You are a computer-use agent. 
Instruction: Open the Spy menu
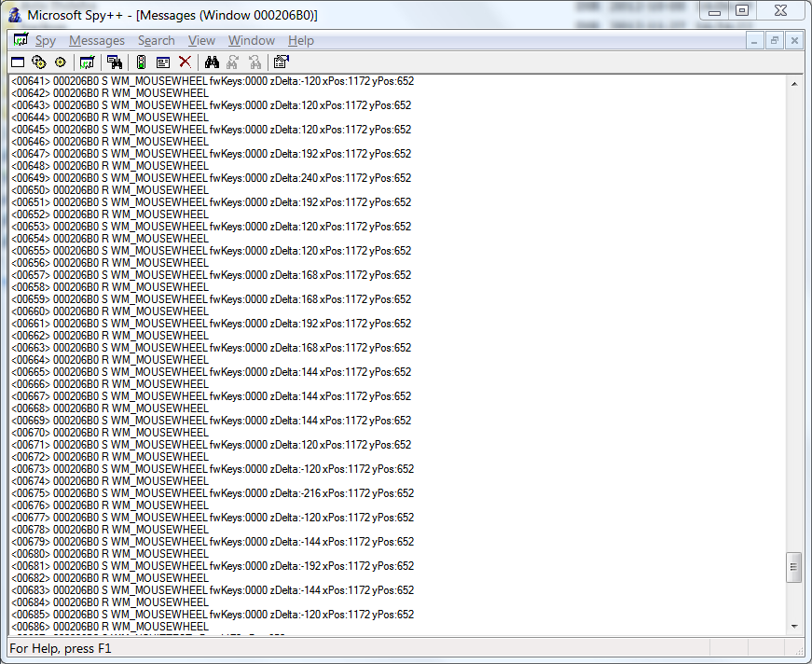tap(45, 40)
